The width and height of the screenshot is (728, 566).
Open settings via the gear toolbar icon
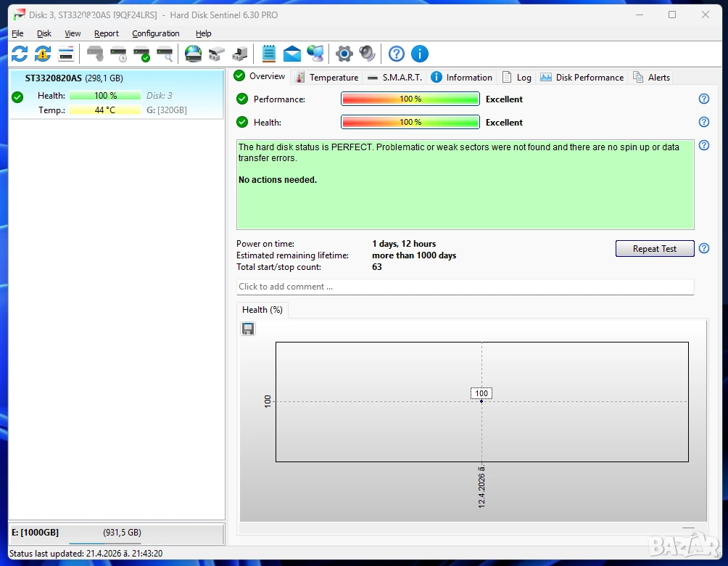[x=344, y=54]
